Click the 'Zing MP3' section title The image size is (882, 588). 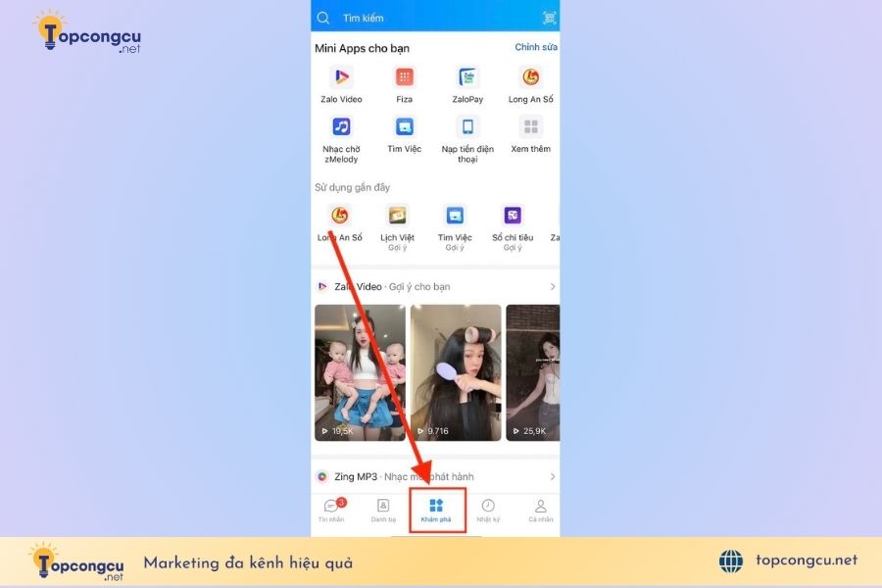tap(356, 476)
